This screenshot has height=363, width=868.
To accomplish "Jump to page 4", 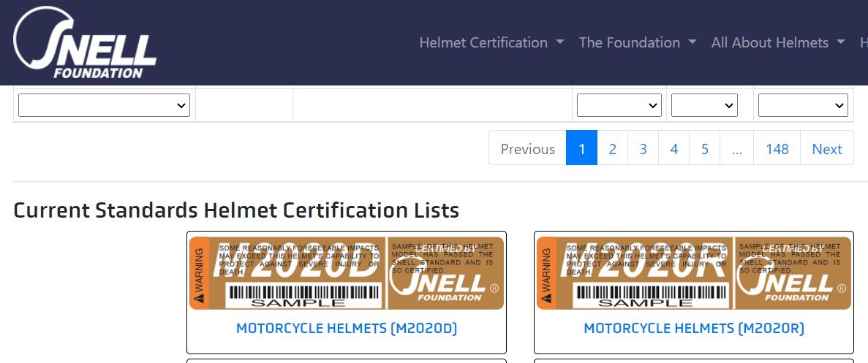I will (x=673, y=148).
